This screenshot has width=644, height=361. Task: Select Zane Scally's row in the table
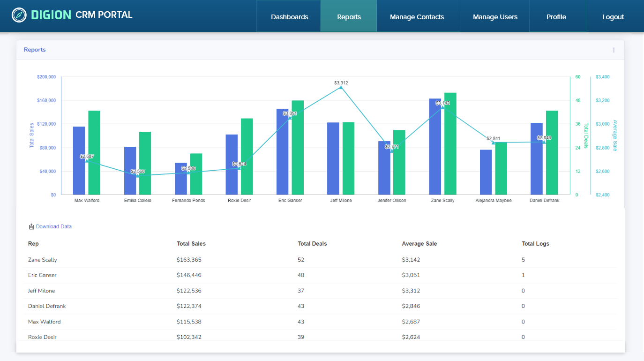(187, 259)
